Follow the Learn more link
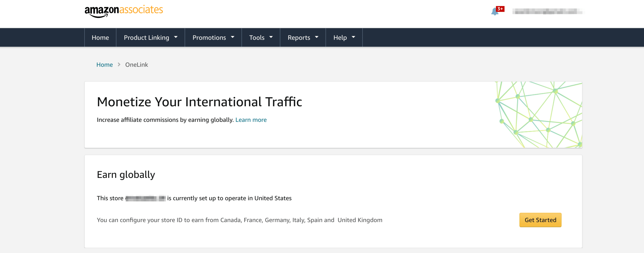 (x=251, y=120)
